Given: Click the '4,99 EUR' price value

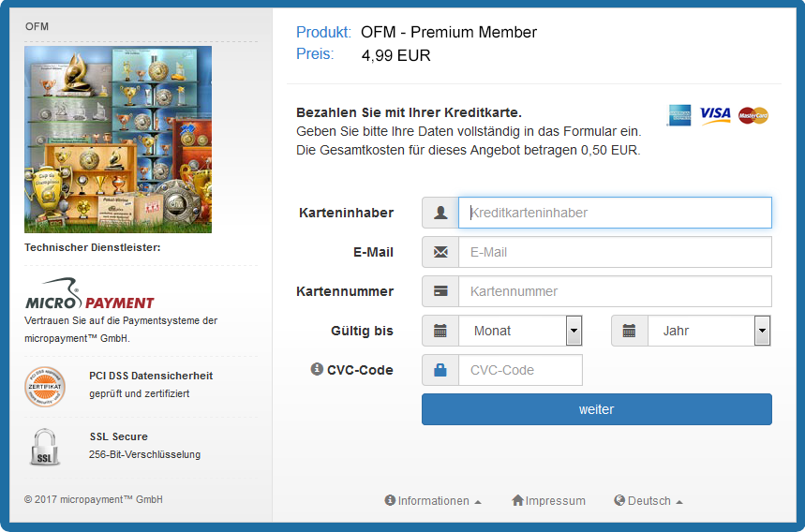Looking at the screenshot, I should [395, 55].
